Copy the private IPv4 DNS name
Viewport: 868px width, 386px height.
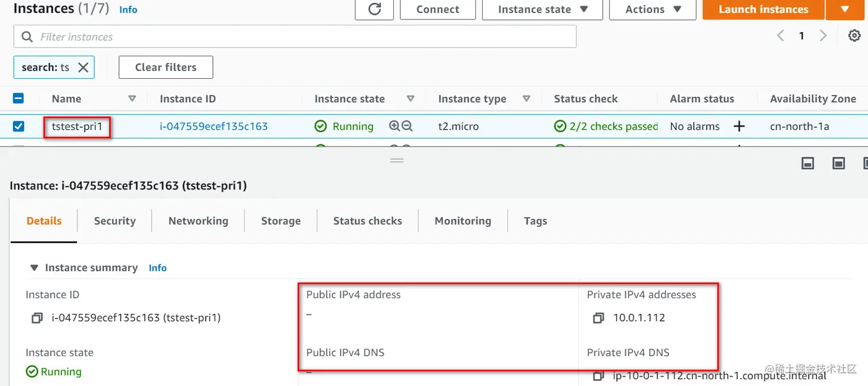[x=598, y=376]
